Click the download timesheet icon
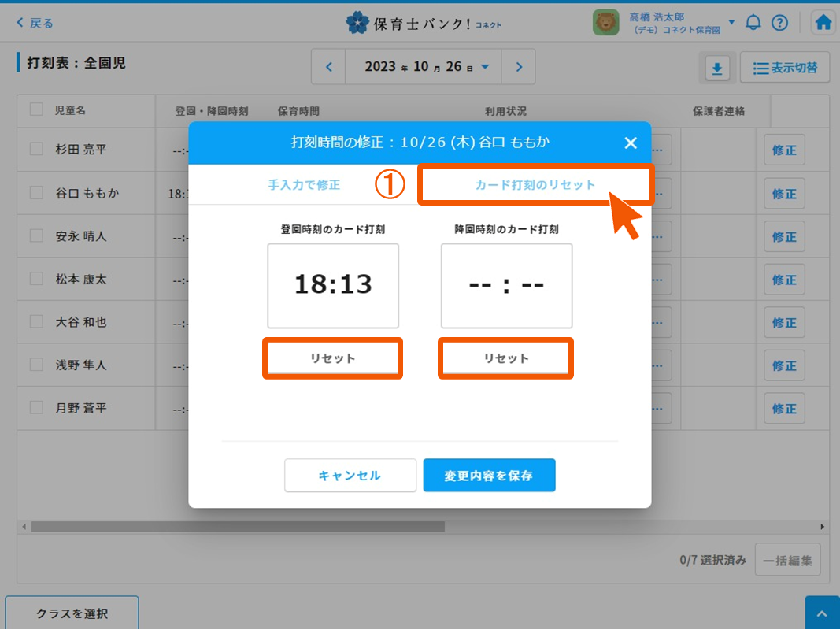The image size is (840, 630). point(716,69)
